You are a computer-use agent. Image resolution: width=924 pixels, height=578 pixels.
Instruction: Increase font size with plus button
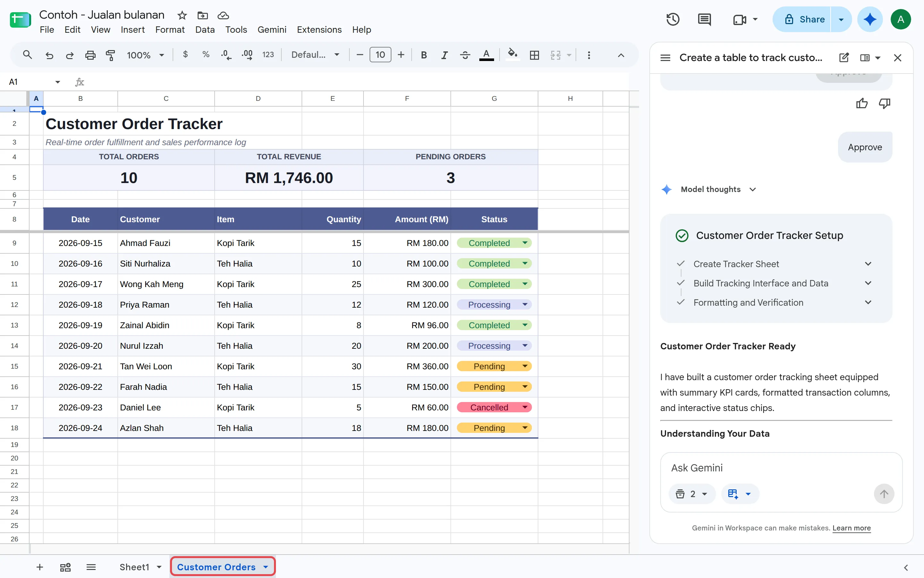[x=400, y=55]
